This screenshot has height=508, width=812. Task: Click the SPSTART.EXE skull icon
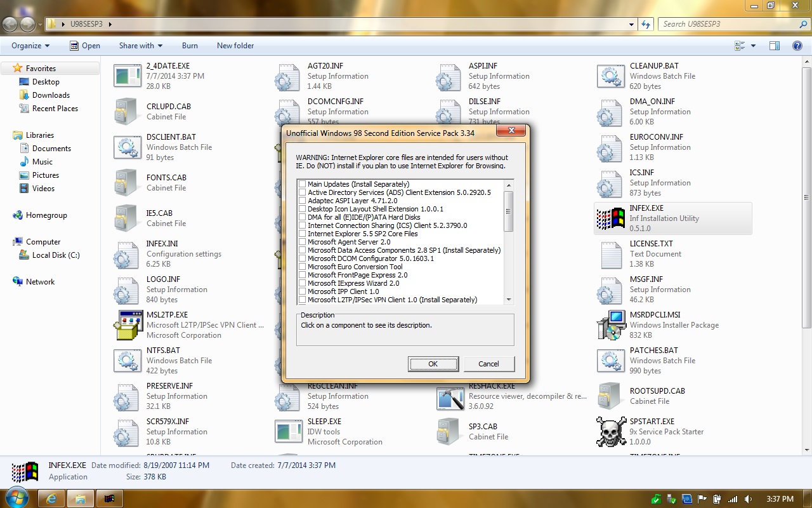(611, 432)
